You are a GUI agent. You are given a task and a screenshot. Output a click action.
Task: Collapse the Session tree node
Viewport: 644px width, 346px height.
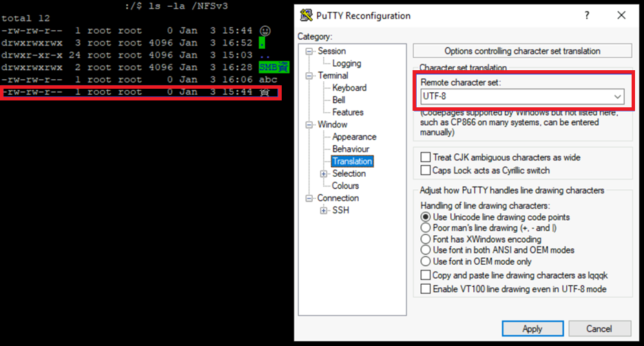(309, 51)
